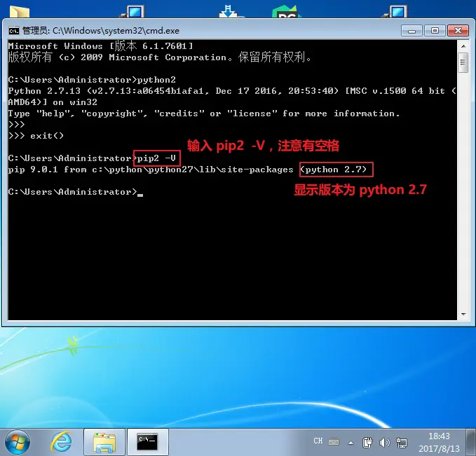This screenshot has width=476, height=456.
Task: Launch Internet Explorer from the taskbar
Action: (x=62, y=442)
